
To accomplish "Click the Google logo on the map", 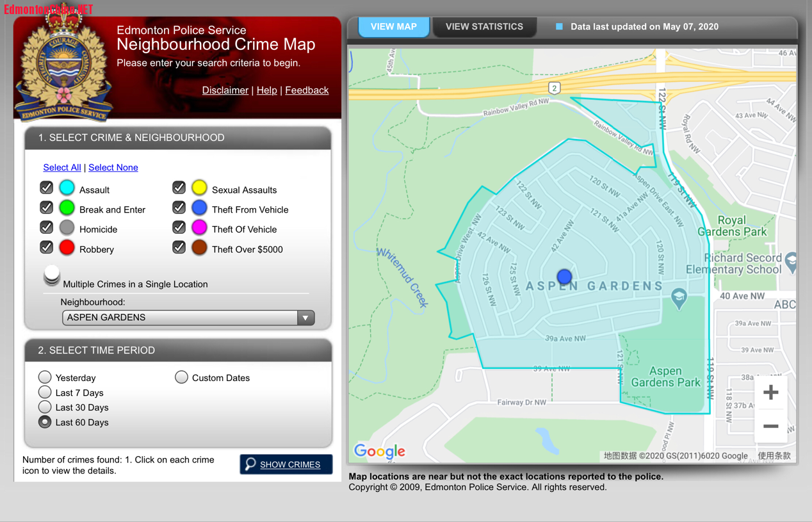I will (380, 451).
